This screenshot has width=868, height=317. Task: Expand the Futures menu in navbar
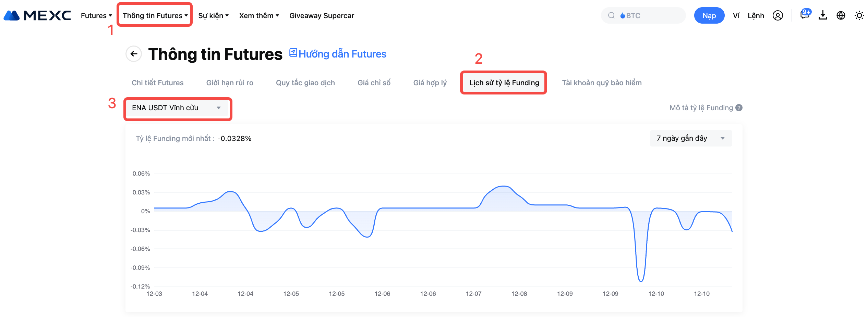(96, 15)
